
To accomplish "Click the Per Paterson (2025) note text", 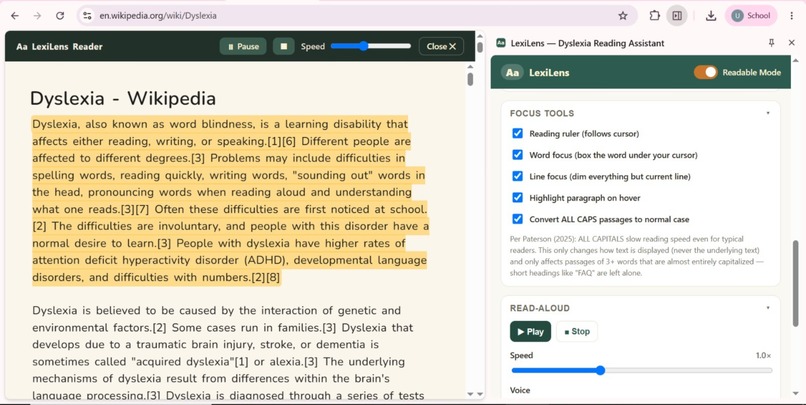I will click(637, 256).
